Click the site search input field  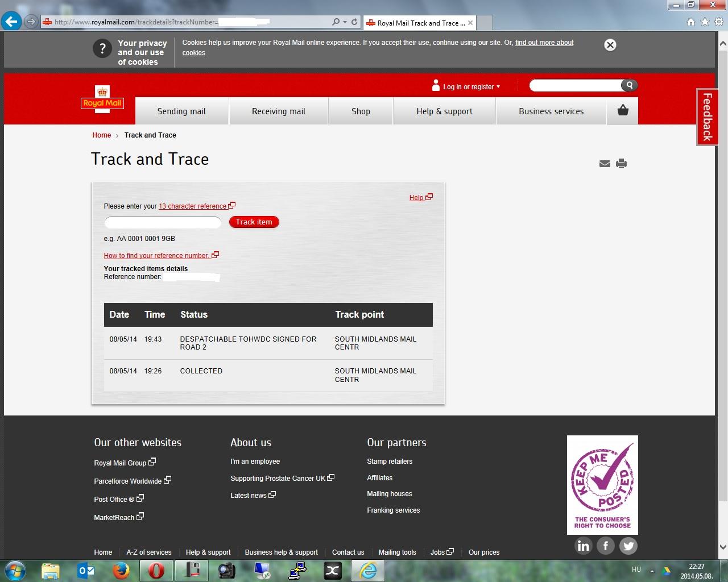pyautogui.click(x=576, y=85)
